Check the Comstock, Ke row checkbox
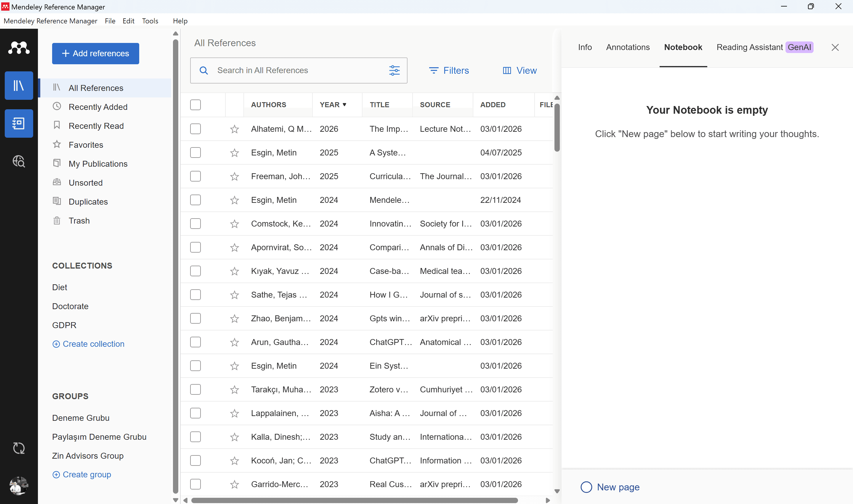 195,224
